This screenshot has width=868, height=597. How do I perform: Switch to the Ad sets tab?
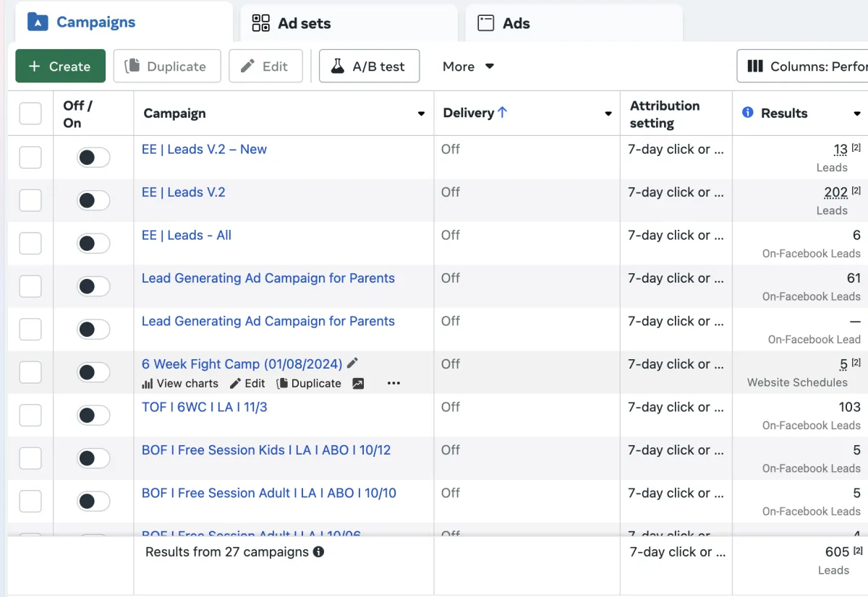tap(291, 23)
